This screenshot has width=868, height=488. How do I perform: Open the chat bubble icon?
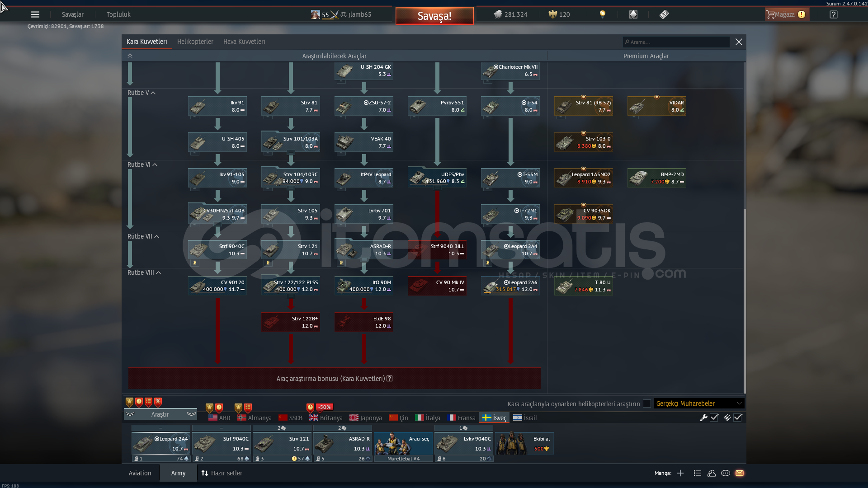[x=726, y=473]
